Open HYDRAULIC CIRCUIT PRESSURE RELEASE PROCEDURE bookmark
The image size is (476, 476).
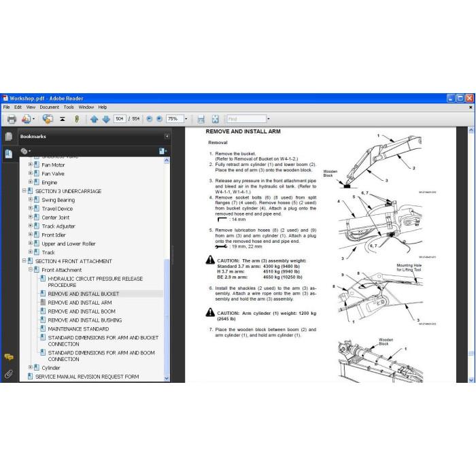tap(95, 282)
